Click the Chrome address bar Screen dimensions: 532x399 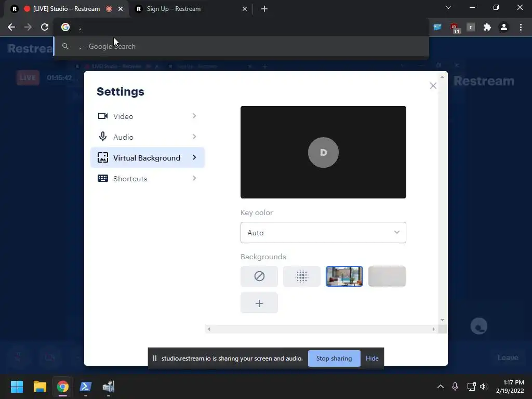(241, 27)
